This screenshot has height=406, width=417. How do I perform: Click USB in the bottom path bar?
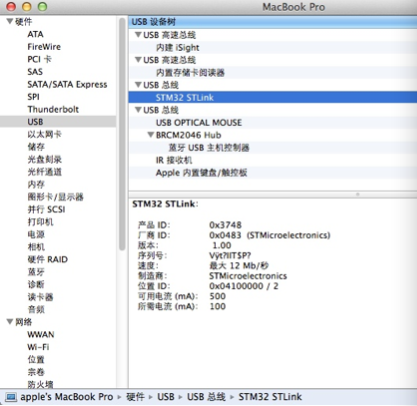click(x=166, y=397)
